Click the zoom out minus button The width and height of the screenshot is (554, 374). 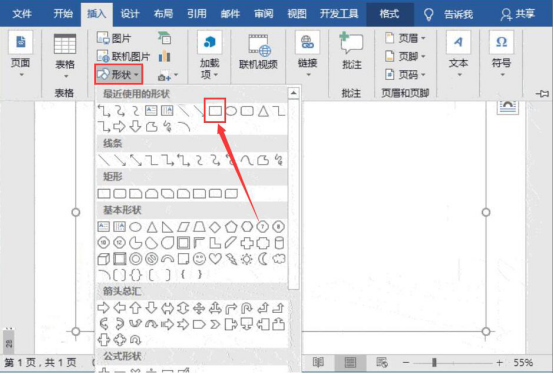tap(406, 362)
